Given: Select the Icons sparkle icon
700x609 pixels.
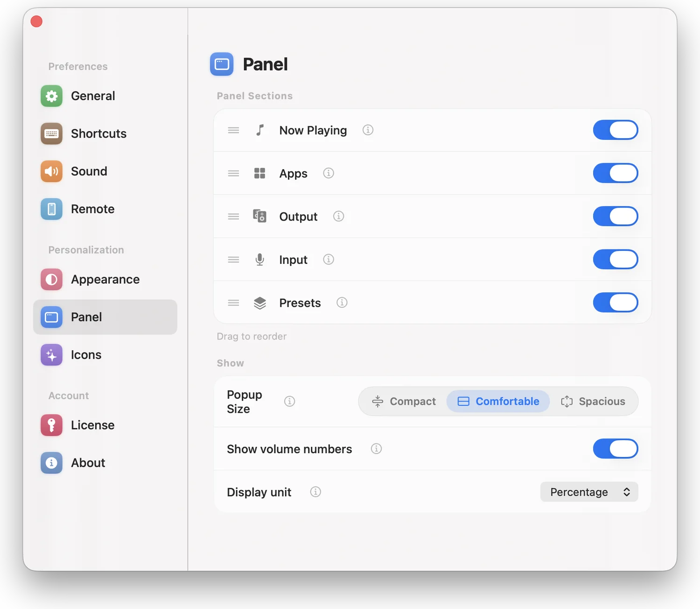Looking at the screenshot, I should (51, 355).
